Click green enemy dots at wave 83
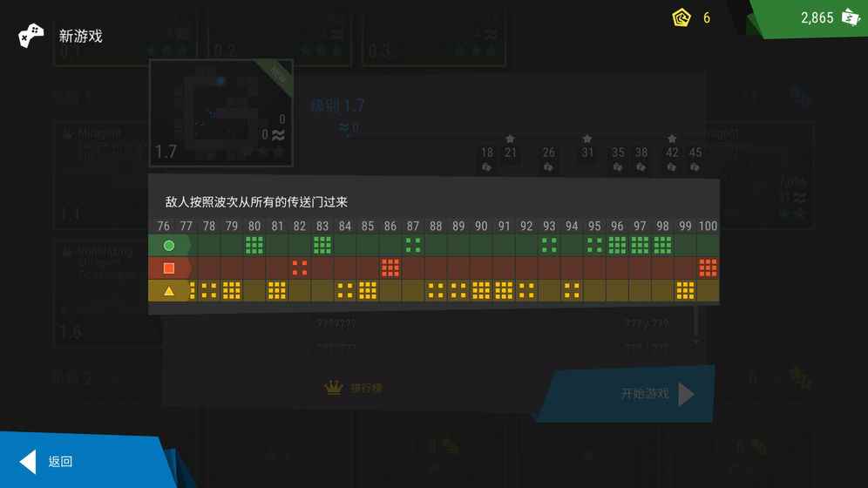Viewport: 868px width, 488px height. [322, 245]
